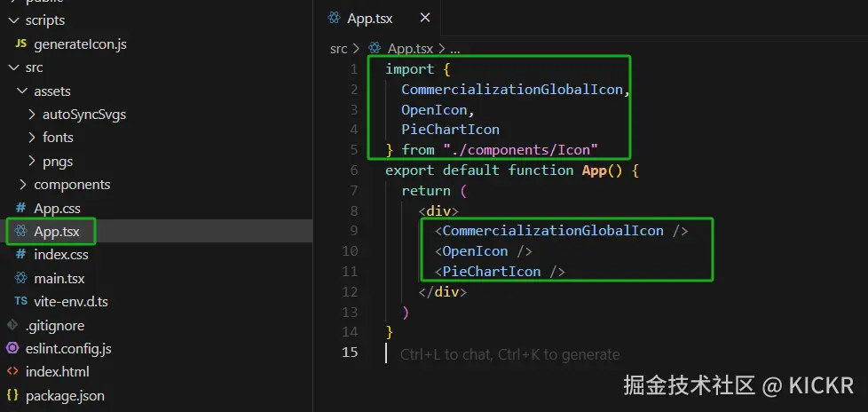Open index.html in the explorer
Viewport: 868px width, 412px height.
57,371
